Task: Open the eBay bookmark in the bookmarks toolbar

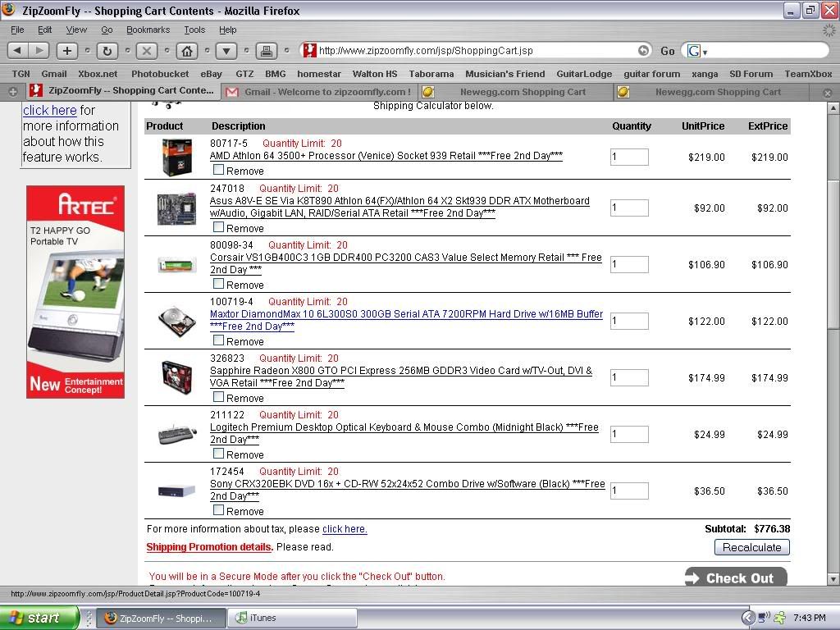Action: point(211,74)
